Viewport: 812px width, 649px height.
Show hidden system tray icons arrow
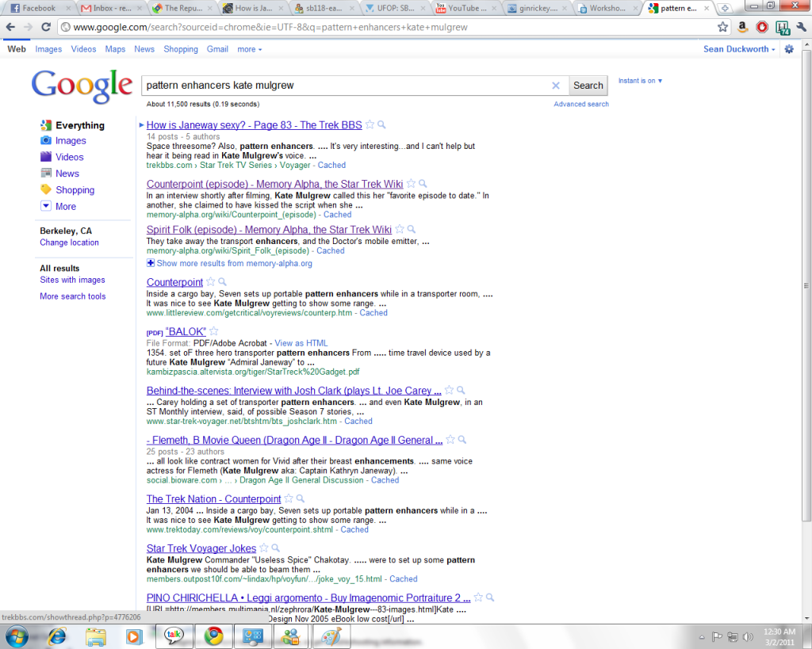click(702, 637)
